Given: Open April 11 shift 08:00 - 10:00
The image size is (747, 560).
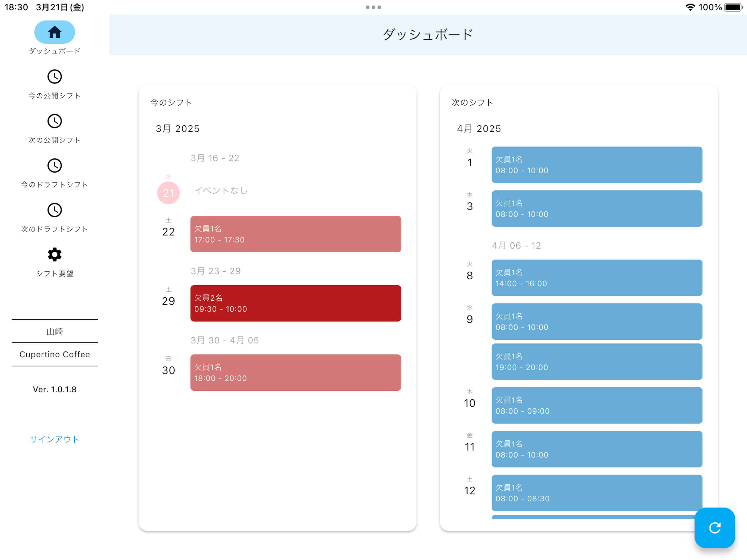Looking at the screenshot, I should 597,449.
